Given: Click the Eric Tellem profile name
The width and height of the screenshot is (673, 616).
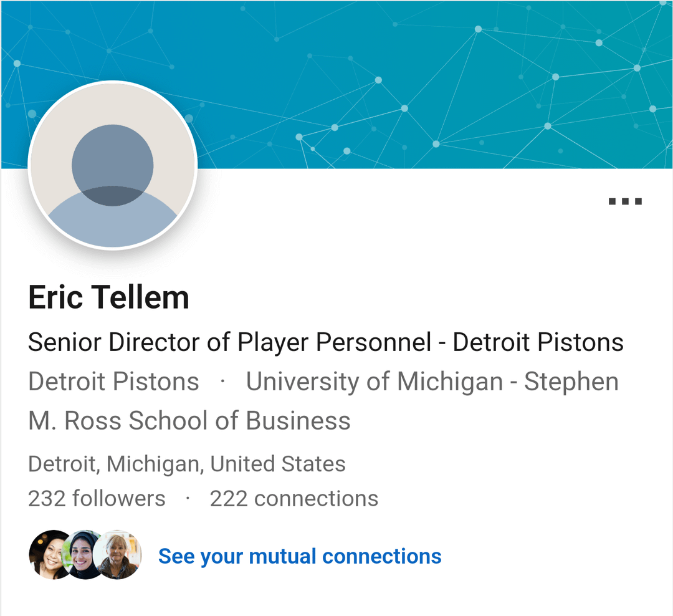Looking at the screenshot, I should [x=108, y=297].
